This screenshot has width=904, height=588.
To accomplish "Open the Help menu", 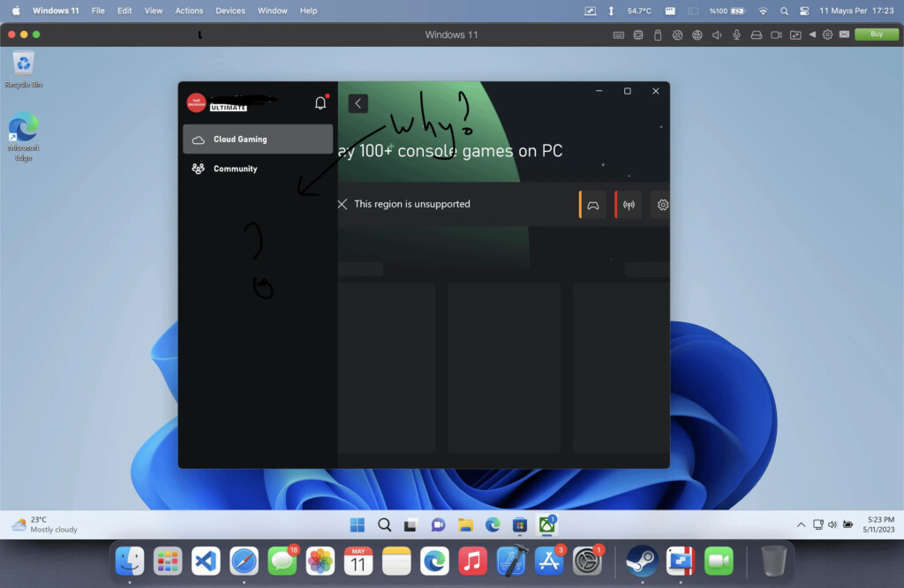I will pyautogui.click(x=308, y=11).
